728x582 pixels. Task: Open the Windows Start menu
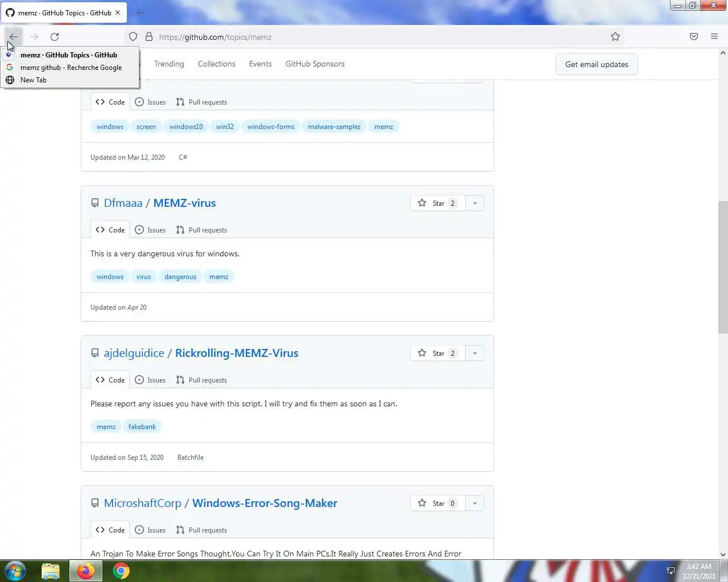pos(15,571)
